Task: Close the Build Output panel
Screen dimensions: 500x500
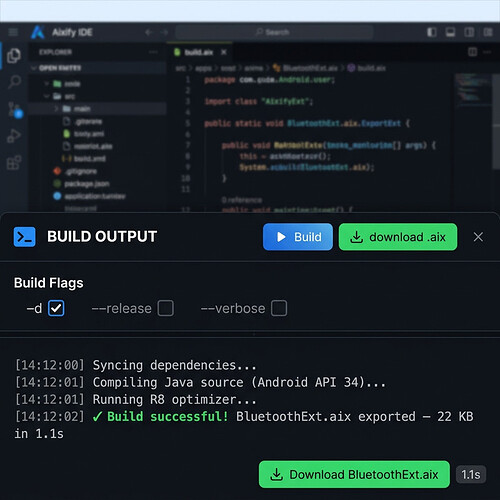Action: click(478, 237)
